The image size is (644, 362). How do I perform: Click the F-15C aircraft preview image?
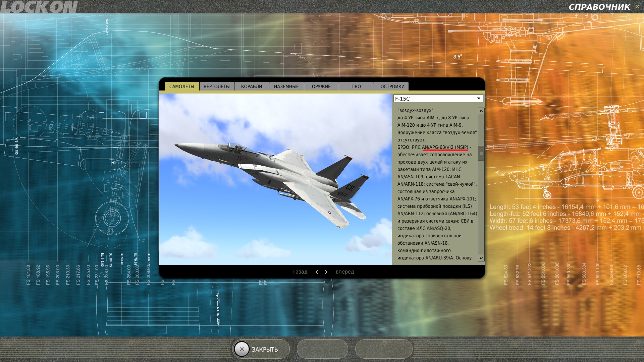pyautogui.click(x=275, y=179)
